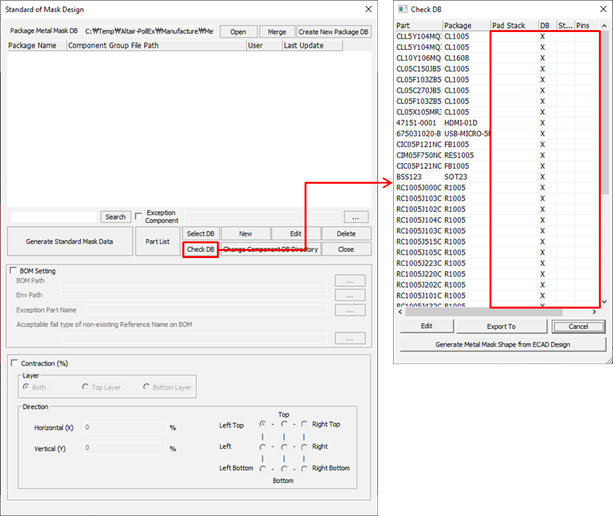
Task: Click Generate Standard Mask Data button
Action: (69, 241)
